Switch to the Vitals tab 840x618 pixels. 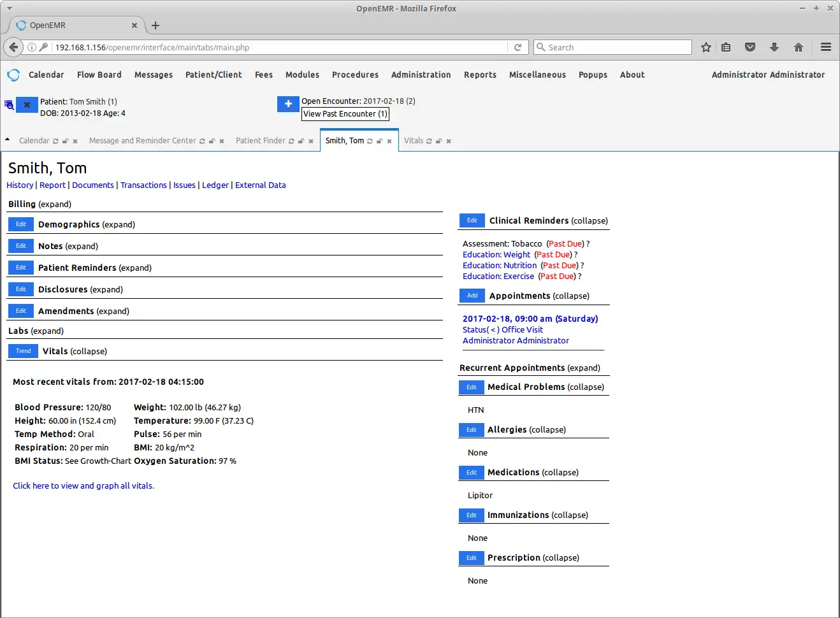(414, 141)
